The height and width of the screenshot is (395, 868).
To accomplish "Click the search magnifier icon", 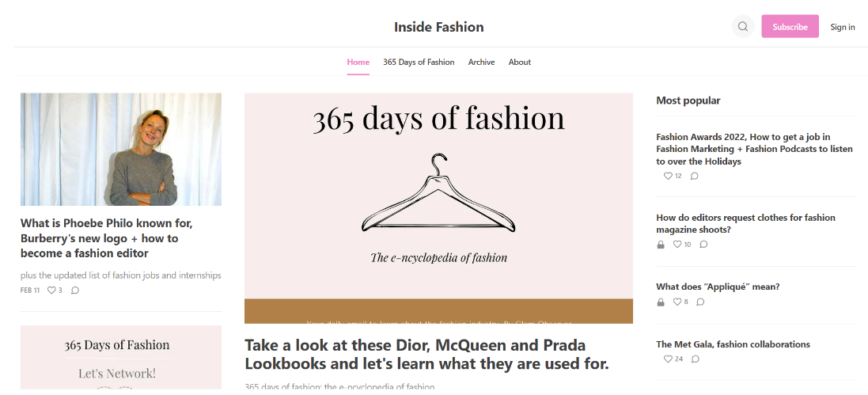I will 742,26.
